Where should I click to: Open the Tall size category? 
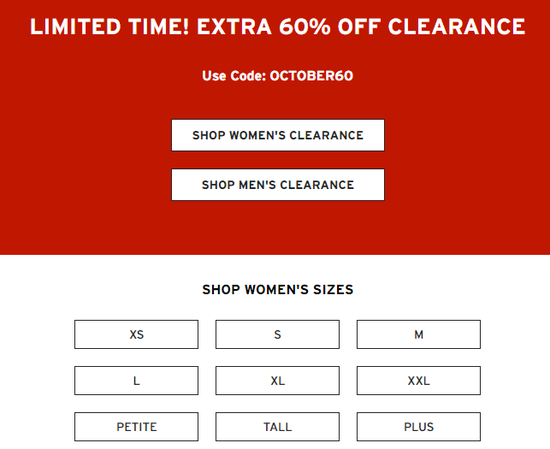click(x=277, y=427)
